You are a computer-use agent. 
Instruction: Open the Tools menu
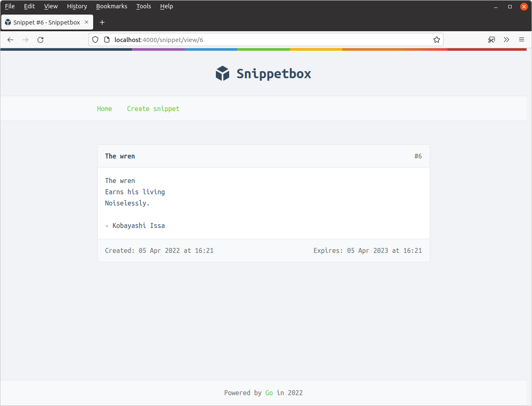pos(144,6)
